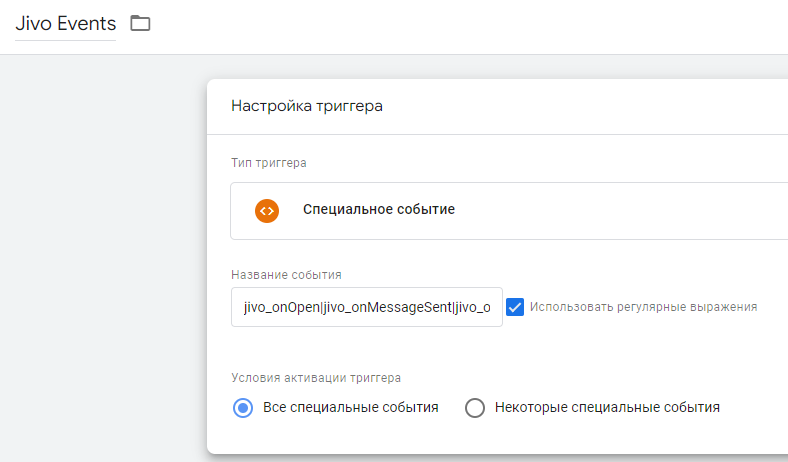Click the "Использовать регулярные выражения" label
The image size is (788, 462).
[x=643, y=307]
